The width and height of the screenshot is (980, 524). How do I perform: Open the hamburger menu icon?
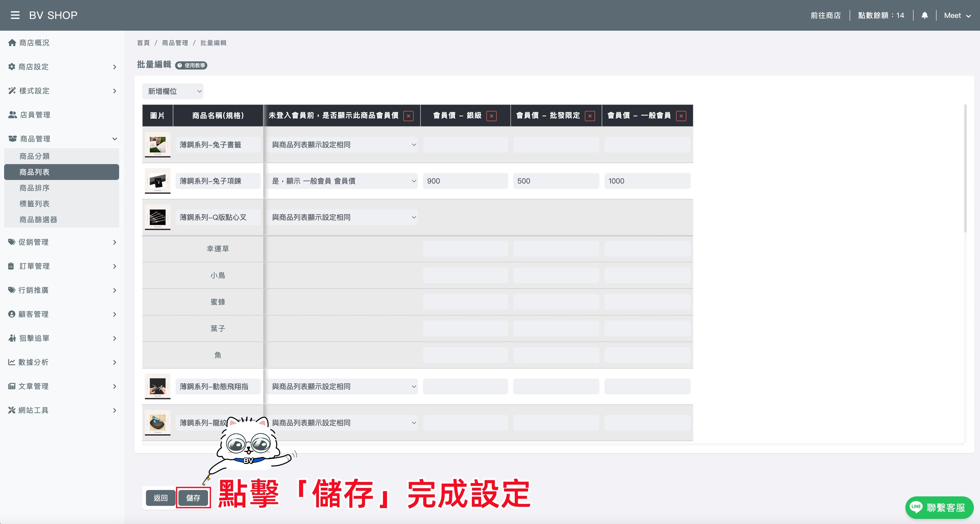(15, 15)
